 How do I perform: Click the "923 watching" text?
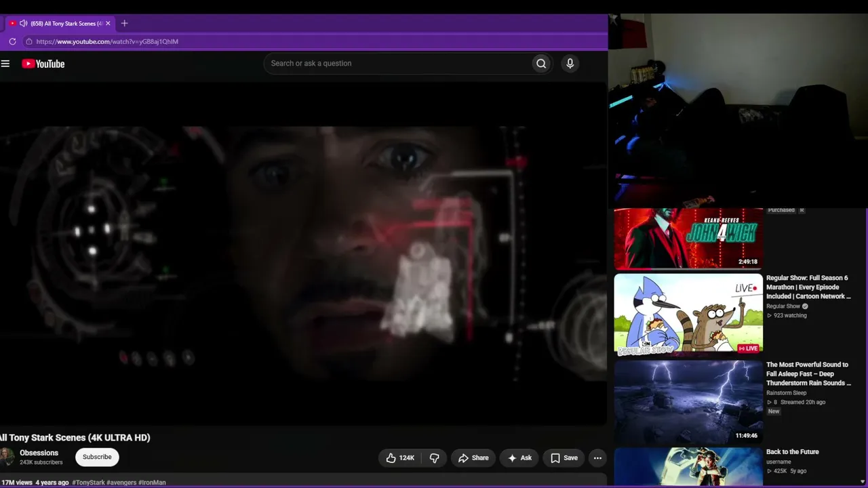790,316
